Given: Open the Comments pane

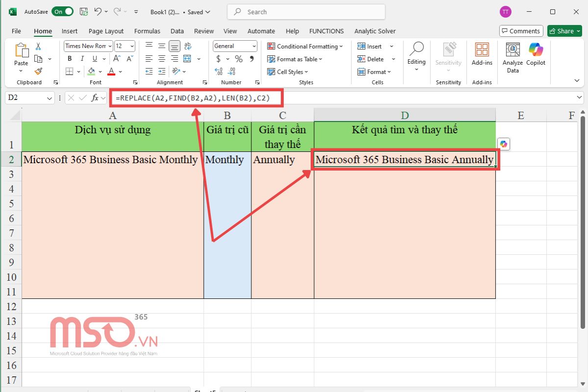Looking at the screenshot, I should click(x=521, y=31).
